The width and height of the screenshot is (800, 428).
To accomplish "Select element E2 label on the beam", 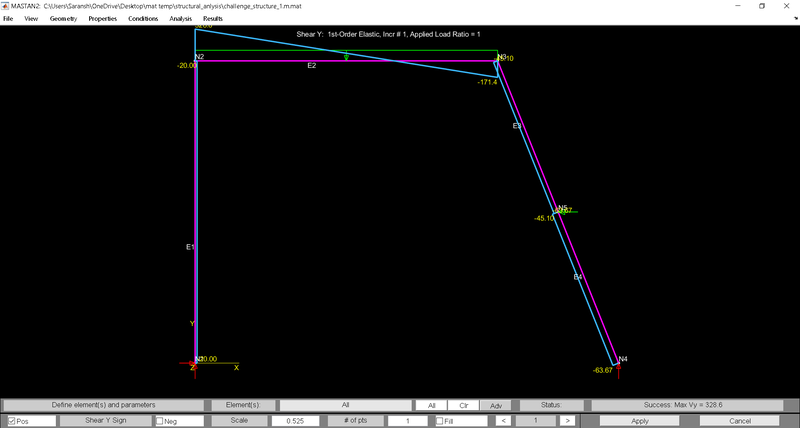I will (x=312, y=66).
